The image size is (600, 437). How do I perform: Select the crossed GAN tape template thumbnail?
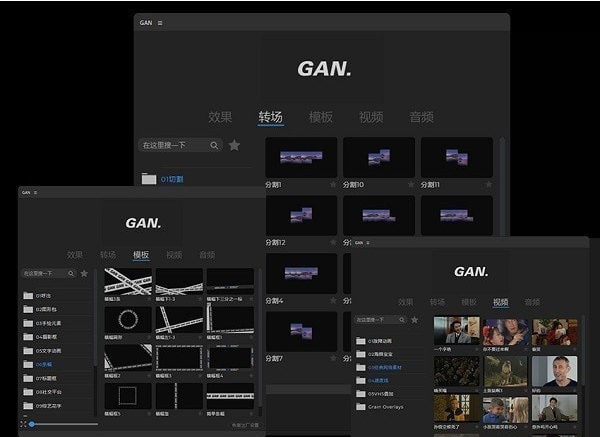128,281
